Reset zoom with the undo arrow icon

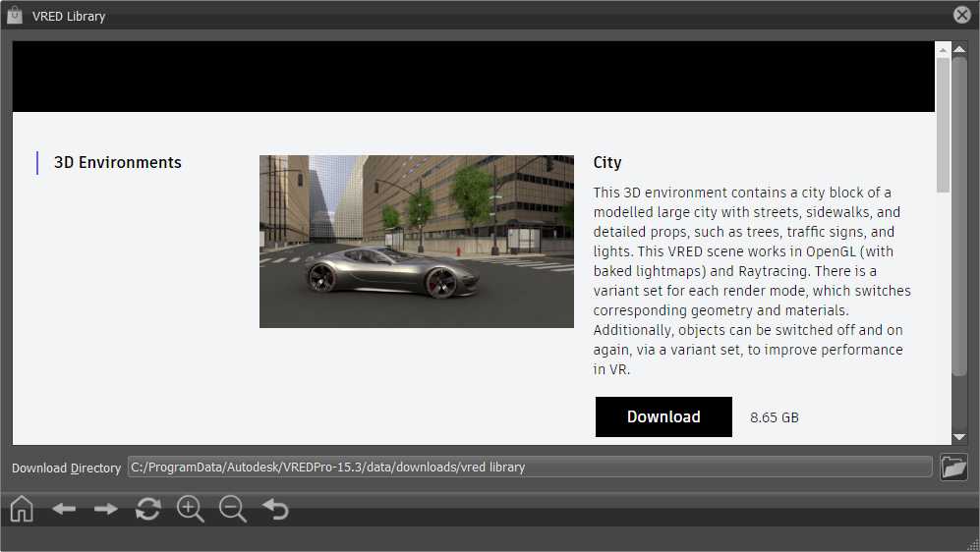point(275,509)
